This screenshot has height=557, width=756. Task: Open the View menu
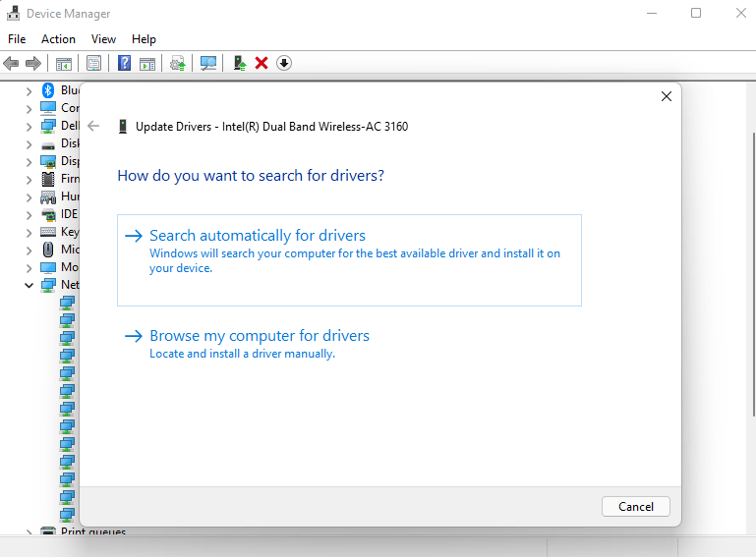click(x=103, y=39)
